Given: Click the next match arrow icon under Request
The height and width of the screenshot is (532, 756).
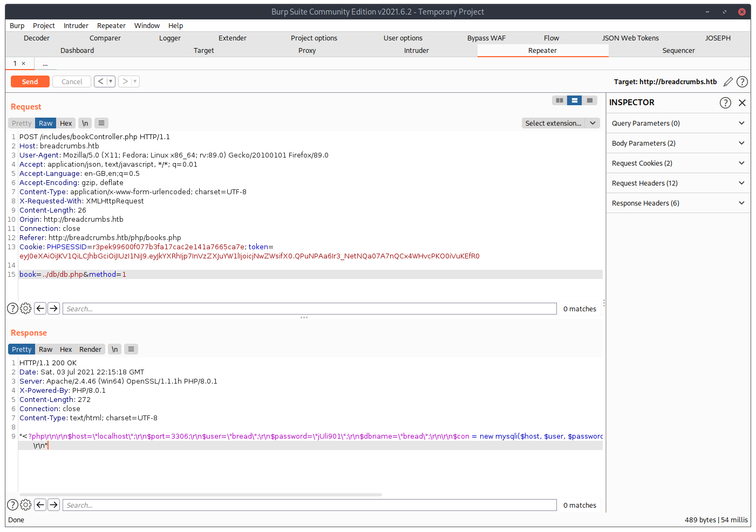Looking at the screenshot, I should tap(53, 308).
